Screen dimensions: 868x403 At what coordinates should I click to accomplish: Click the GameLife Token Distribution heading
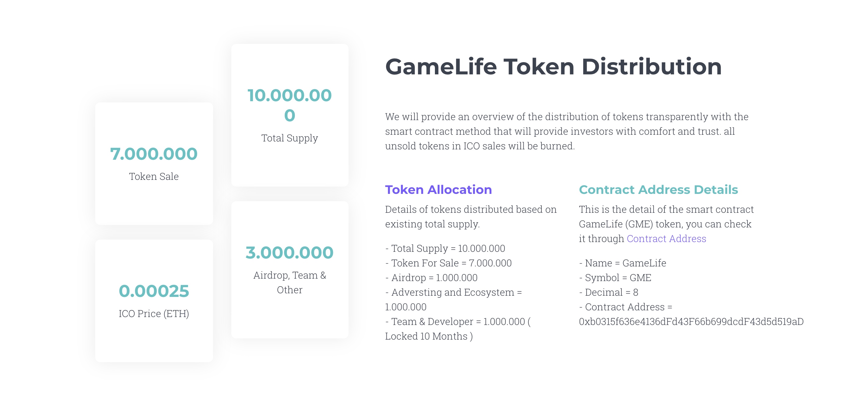[x=553, y=66]
